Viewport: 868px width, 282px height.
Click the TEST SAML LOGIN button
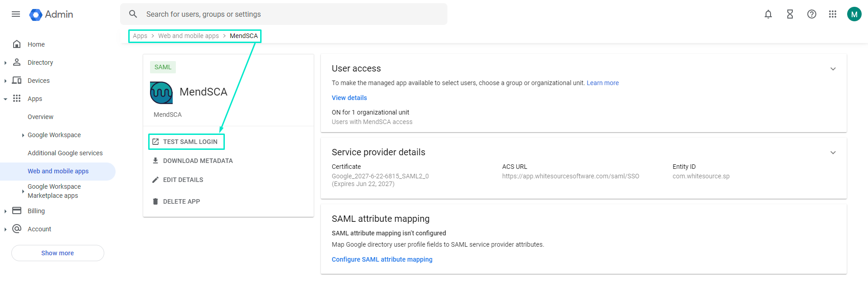(186, 142)
